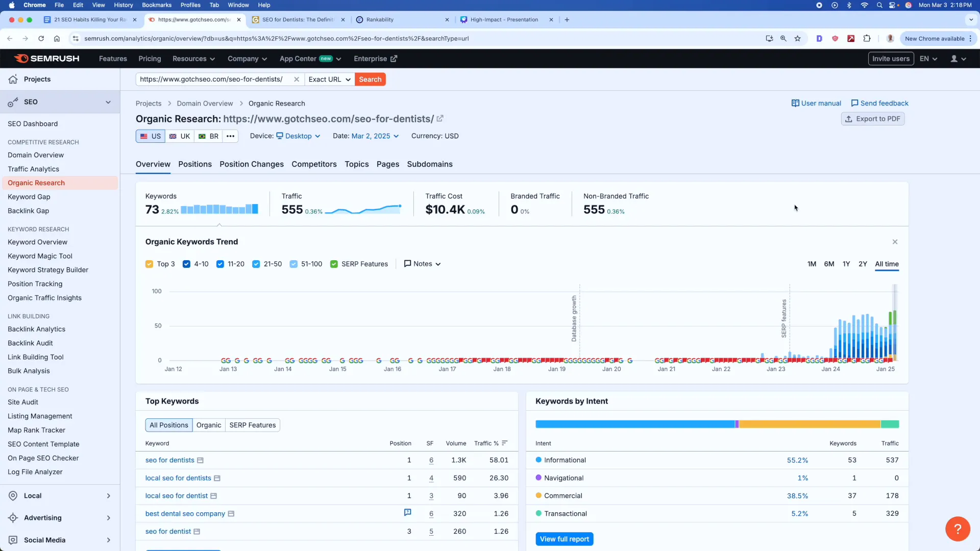
Task: Click blue Informational segment of intent bar
Action: point(634,424)
